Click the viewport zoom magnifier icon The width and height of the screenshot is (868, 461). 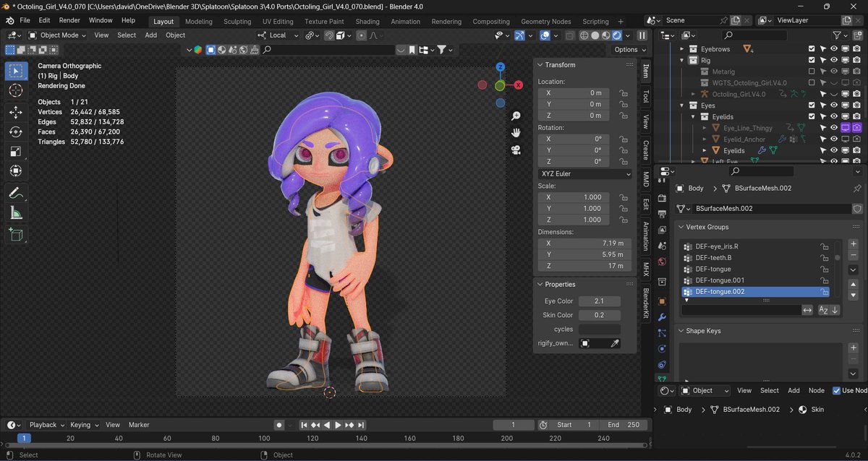(516, 116)
